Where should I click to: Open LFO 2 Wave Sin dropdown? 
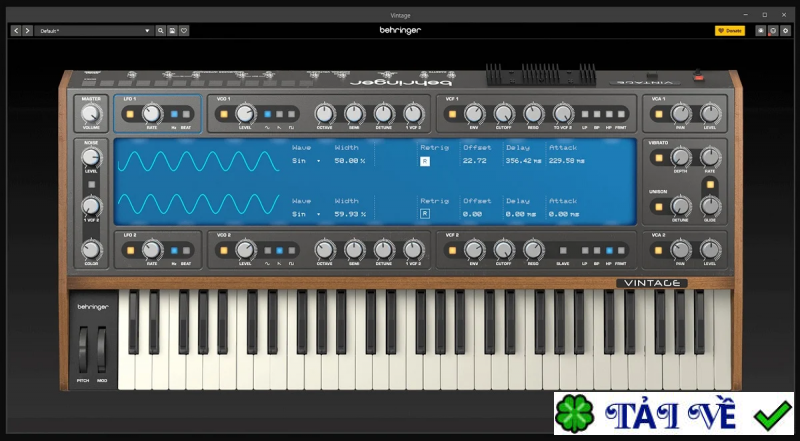click(x=306, y=214)
